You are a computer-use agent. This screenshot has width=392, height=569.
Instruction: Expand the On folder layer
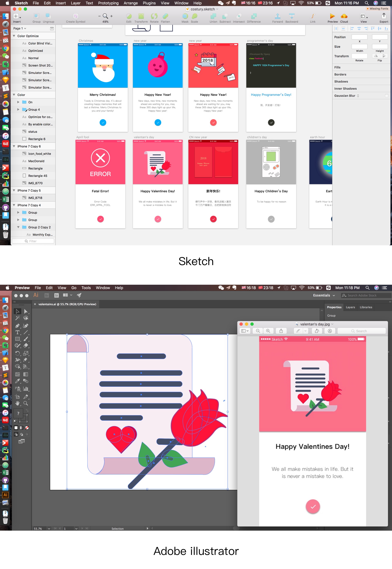[18, 102]
